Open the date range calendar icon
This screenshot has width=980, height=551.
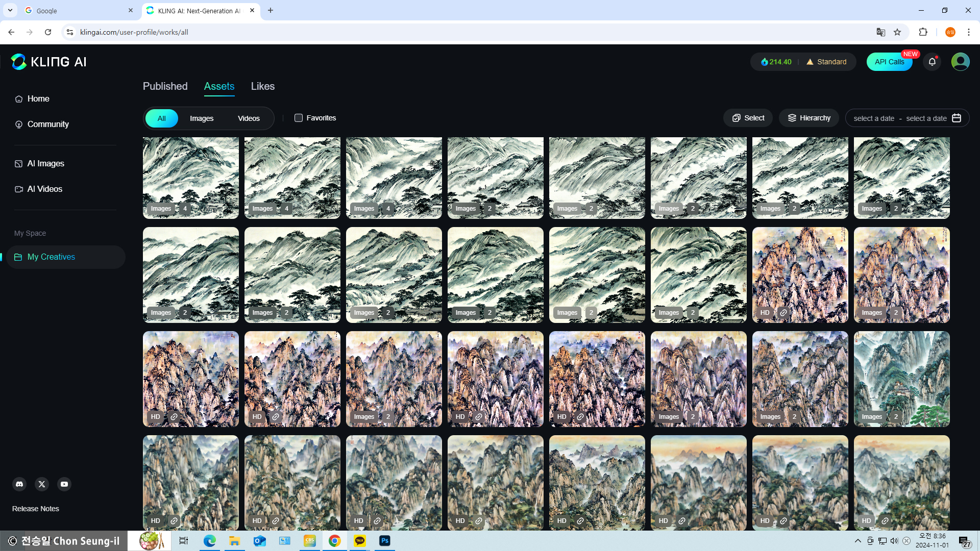(x=957, y=118)
